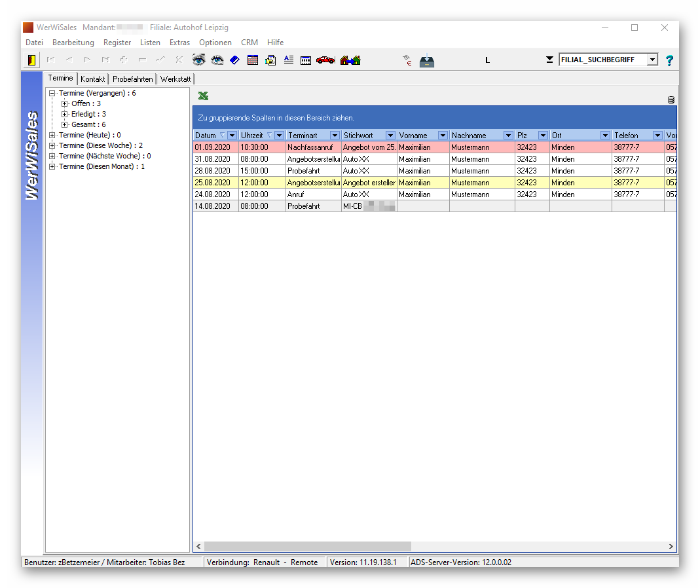Switch to the Kontakt tab

click(93, 79)
